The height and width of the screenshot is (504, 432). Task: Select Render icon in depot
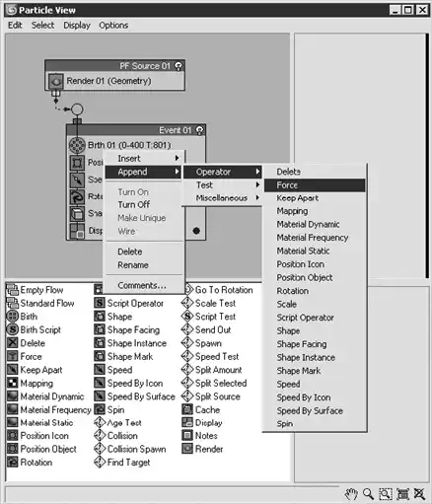point(187,449)
